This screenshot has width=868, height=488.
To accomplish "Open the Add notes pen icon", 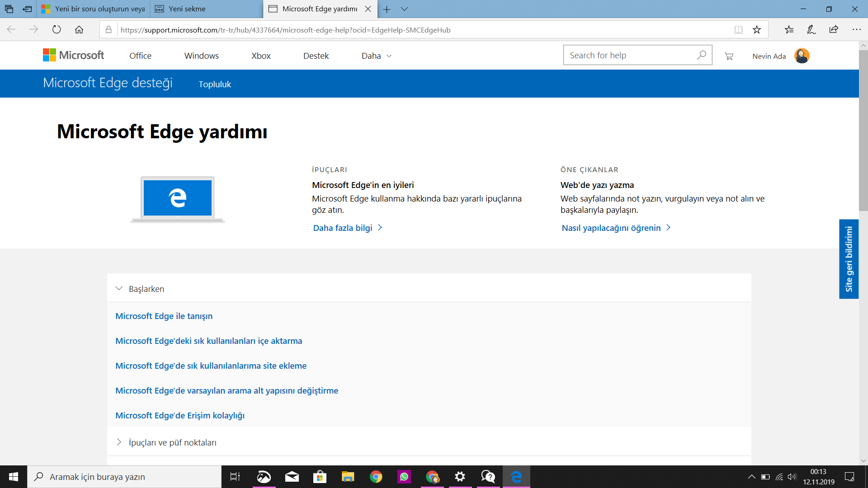I will [x=811, y=30].
